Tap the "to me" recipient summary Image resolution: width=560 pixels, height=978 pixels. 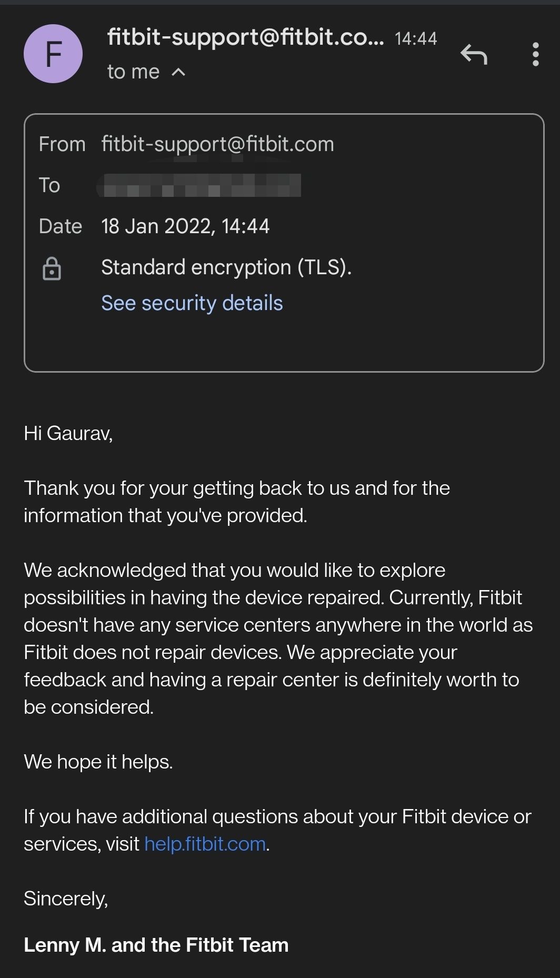click(x=133, y=72)
